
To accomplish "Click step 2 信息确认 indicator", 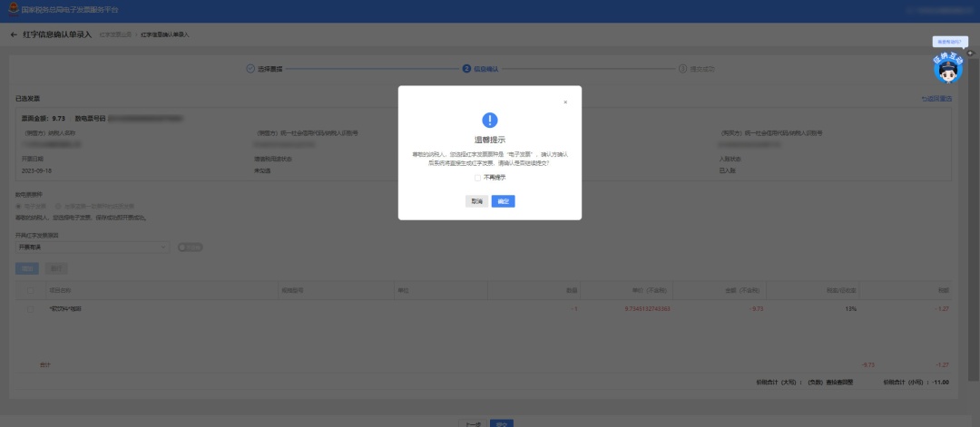I will coord(481,69).
